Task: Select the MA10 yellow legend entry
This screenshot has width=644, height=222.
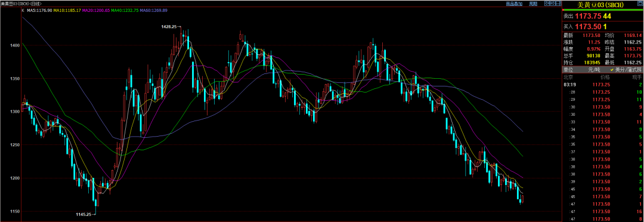Action: (x=67, y=10)
